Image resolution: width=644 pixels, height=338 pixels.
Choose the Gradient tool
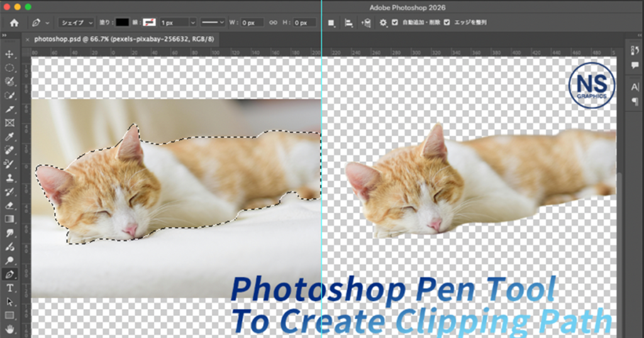pyautogui.click(x=9, y=219)
